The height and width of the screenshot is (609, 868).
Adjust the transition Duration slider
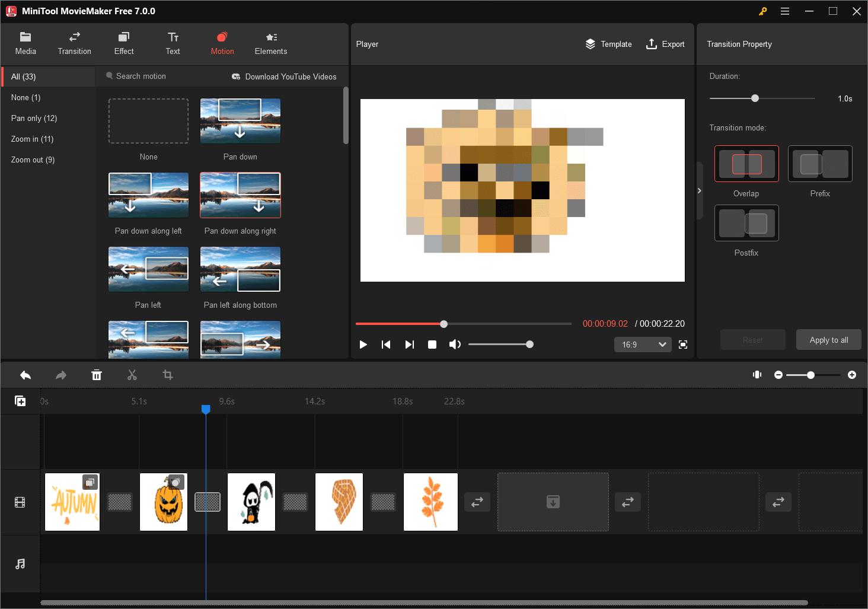click(754, 98)
